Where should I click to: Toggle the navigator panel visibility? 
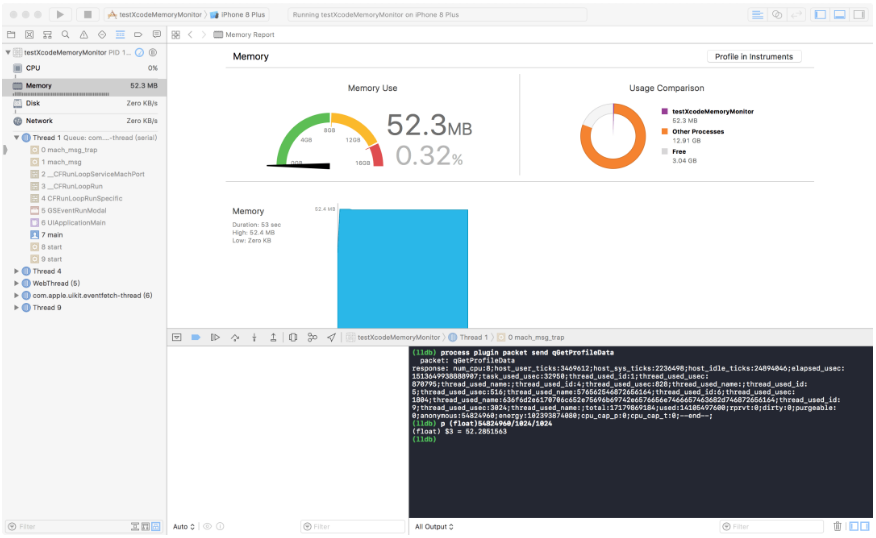pos(820,15)
